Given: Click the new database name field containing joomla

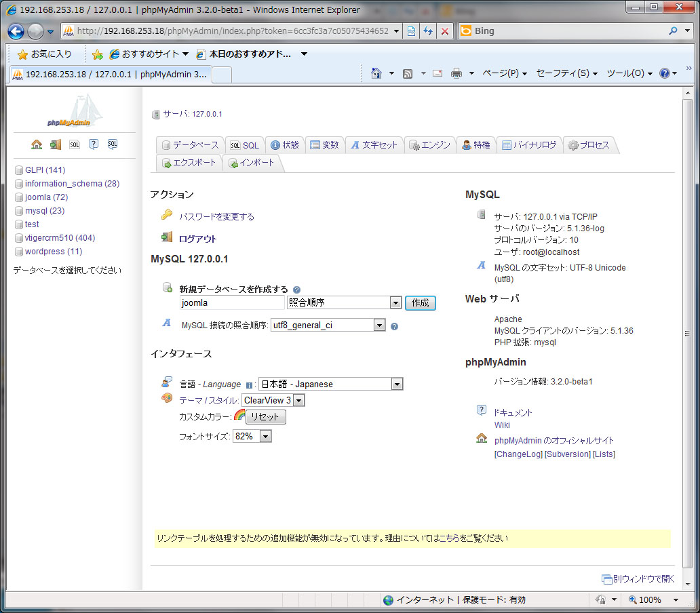Looking at the screenshot, I should point(232,302).
